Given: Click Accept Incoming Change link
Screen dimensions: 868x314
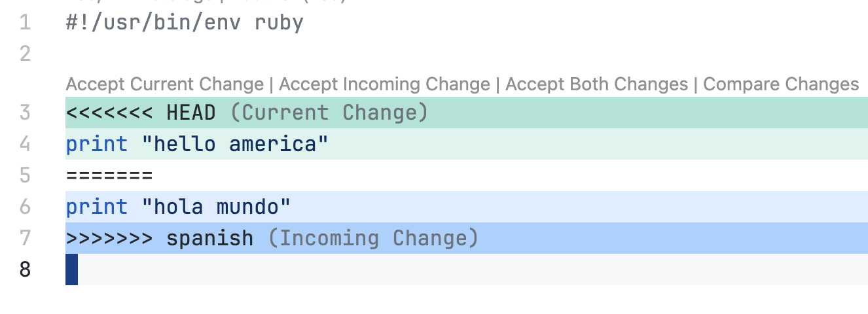Looking at the screenshot, I should 384,84.
